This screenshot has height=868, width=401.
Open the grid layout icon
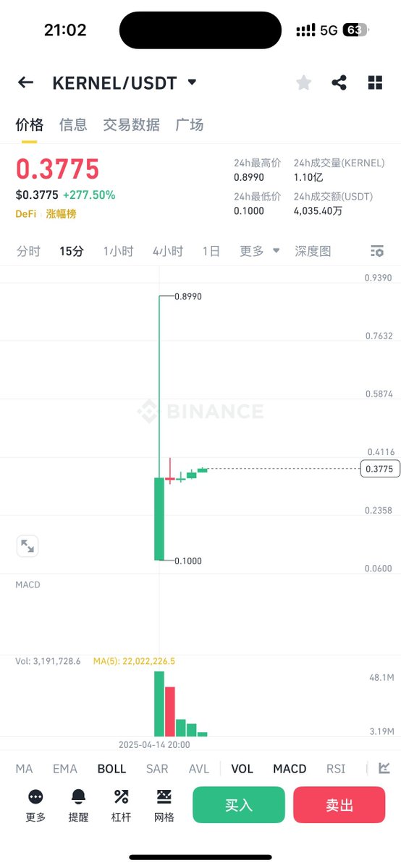375,82
